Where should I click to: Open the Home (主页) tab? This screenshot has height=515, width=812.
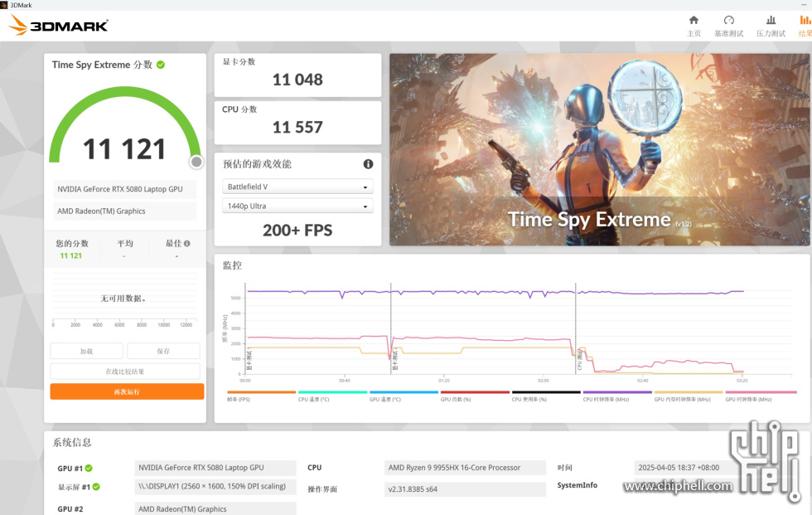(x=694, y=26)
